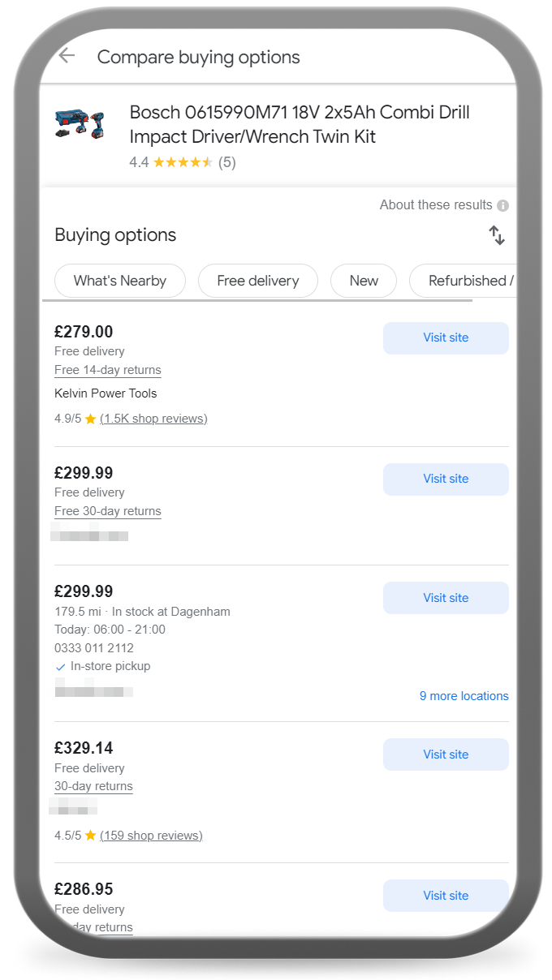The width and height of the screenshot is (552, 980).
Task: Expand 9 more locations
Action: click(x=464, y=696)
